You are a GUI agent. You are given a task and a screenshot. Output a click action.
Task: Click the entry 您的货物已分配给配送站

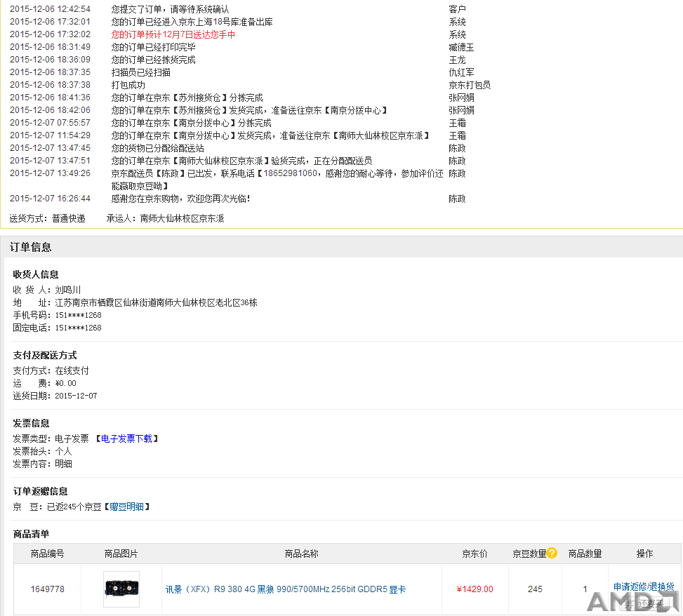pos(158,148)
